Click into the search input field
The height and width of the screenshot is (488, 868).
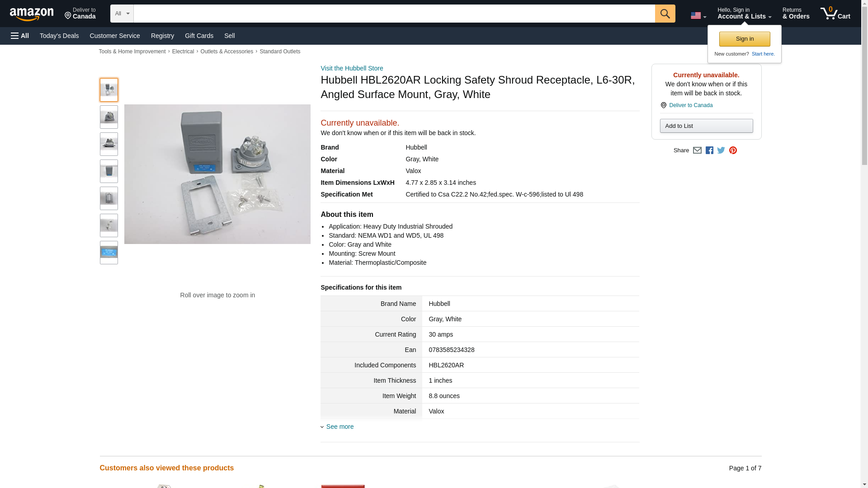(394, 14)
